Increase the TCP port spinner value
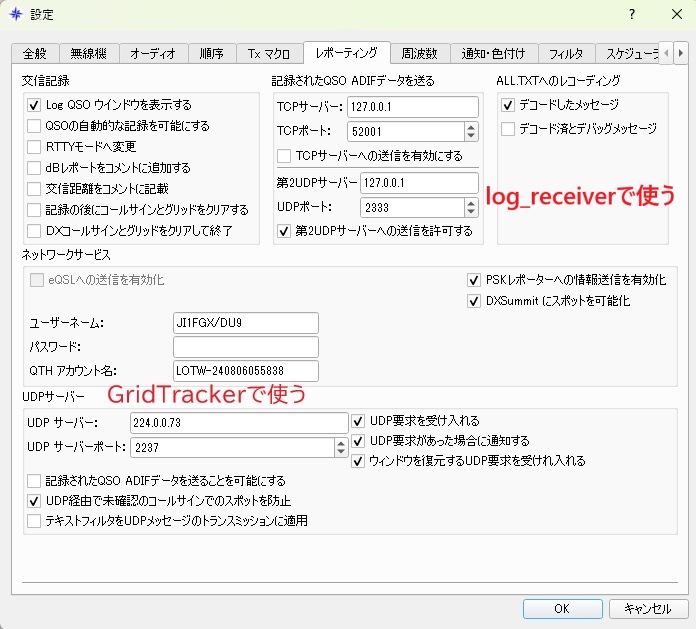The height and width of the screenshot is (629, 696). 471,125
